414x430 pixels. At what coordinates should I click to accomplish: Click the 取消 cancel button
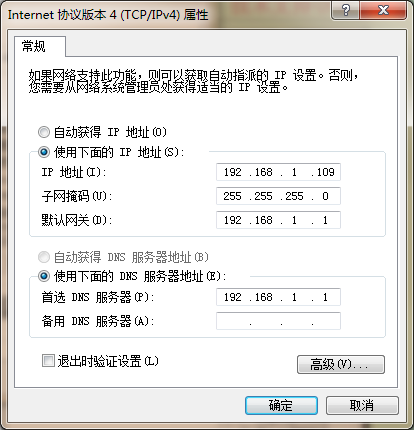tap(362, 405)
